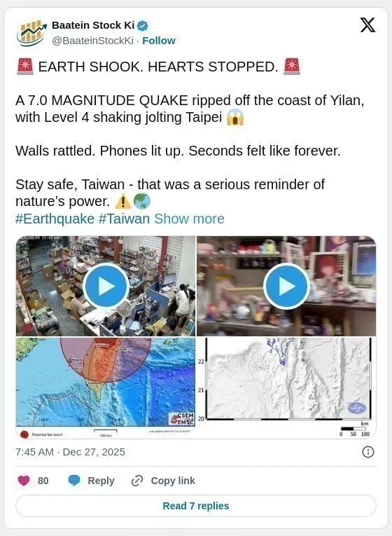
Task: Open the #Taiwan hashtag
Action: [124, 219]
